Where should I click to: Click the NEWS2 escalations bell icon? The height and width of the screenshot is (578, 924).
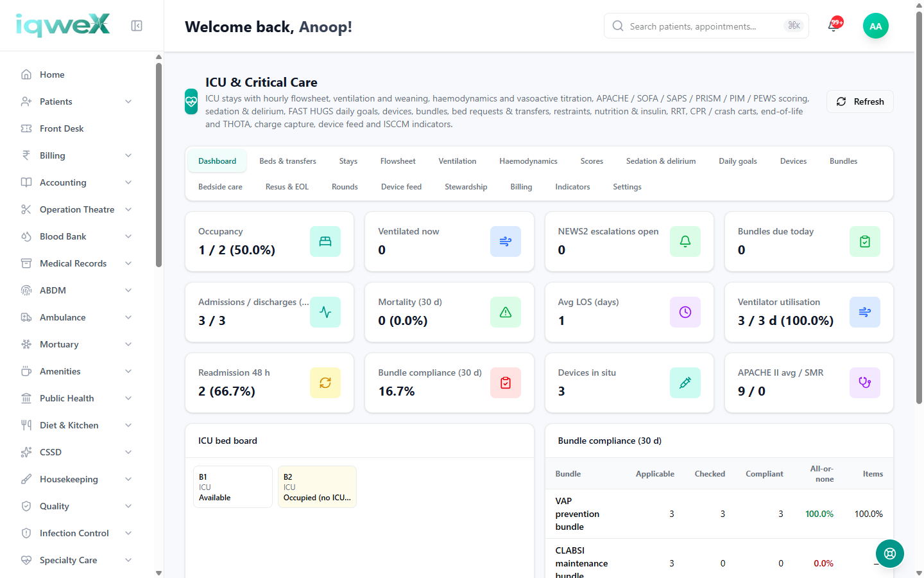point(685,241)
